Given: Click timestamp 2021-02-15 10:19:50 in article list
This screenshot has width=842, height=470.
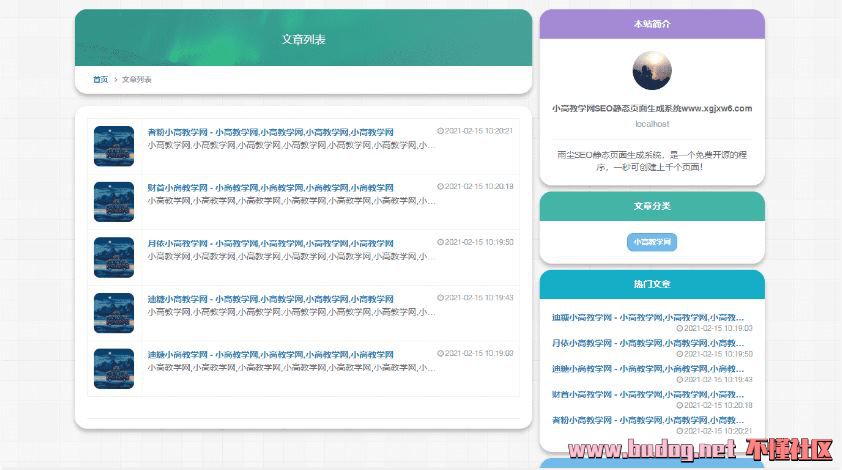Looking at the screenshot, I should point(479,242).
